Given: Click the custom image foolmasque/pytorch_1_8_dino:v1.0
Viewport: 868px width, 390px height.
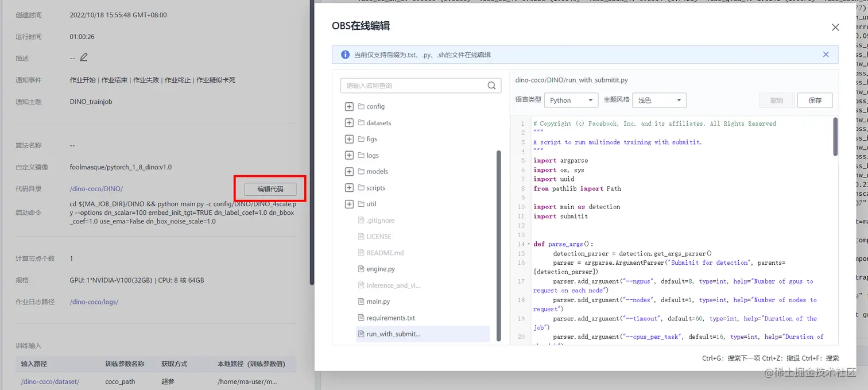Looking at the screenshot, I should point(121,167).
